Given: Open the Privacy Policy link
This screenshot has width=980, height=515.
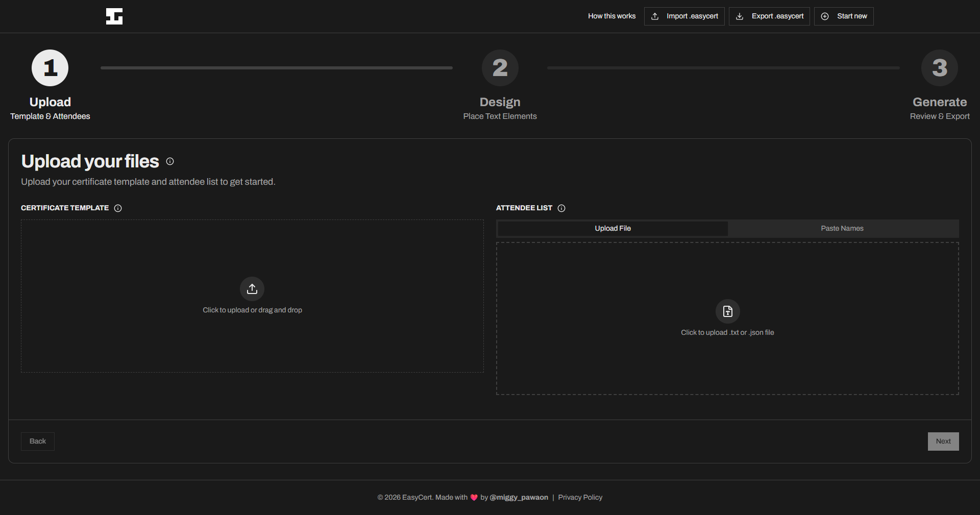Looking at the screenshot, I should (x=580, y=498).
